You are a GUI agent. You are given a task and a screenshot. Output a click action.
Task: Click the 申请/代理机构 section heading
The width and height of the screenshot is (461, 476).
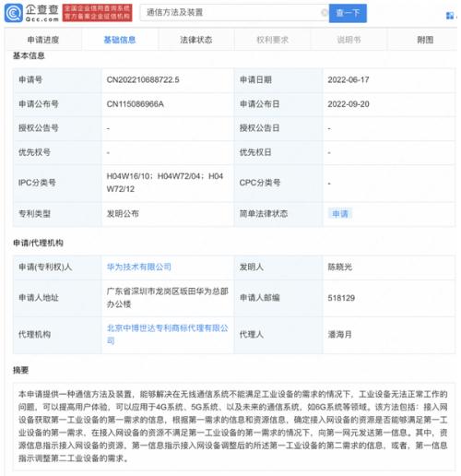coord(38,243)
